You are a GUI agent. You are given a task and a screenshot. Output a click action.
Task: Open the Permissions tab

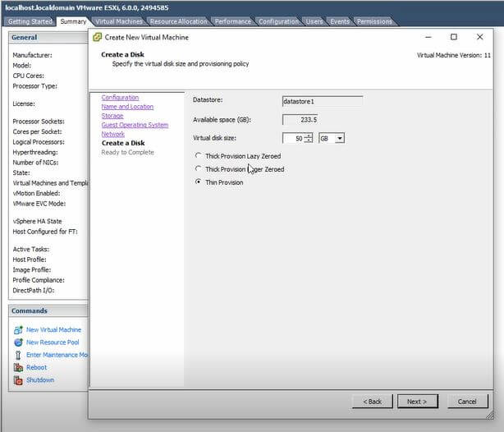click(374, 21)
